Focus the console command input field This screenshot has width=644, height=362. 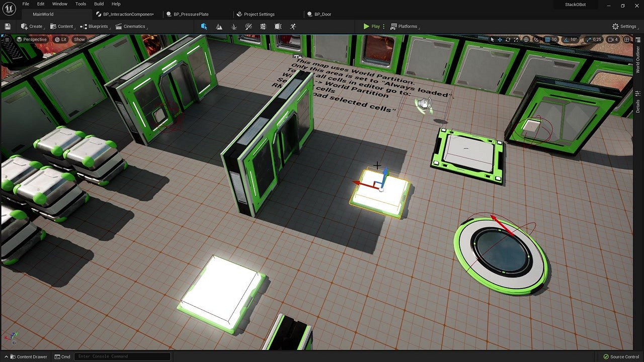(x=122, y=356)
